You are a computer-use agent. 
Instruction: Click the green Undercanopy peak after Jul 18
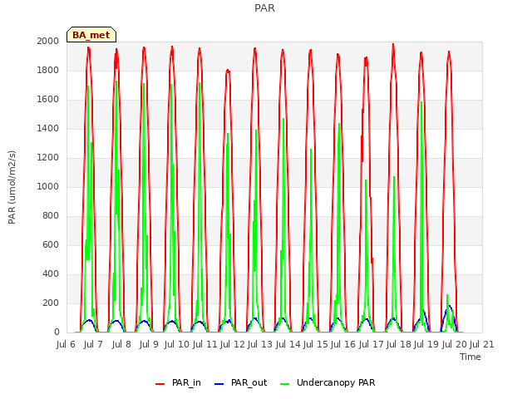click(421, 102)
